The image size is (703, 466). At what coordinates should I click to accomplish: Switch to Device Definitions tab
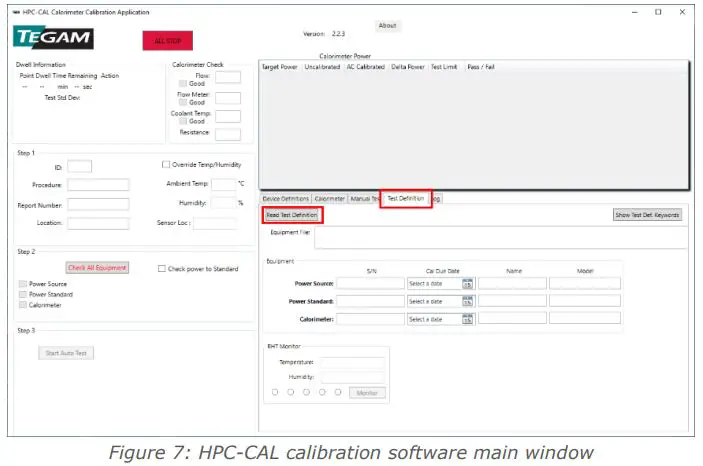[x=286, y=199]
